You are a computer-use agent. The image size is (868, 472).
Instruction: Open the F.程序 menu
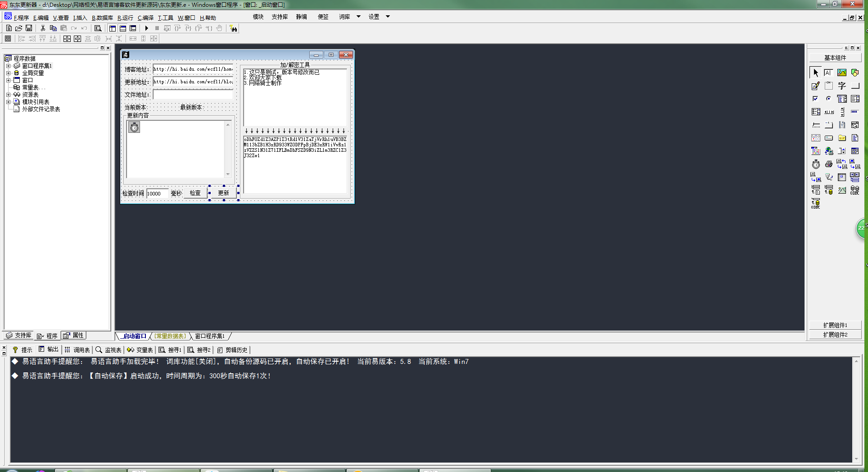(x=21, y=18)
